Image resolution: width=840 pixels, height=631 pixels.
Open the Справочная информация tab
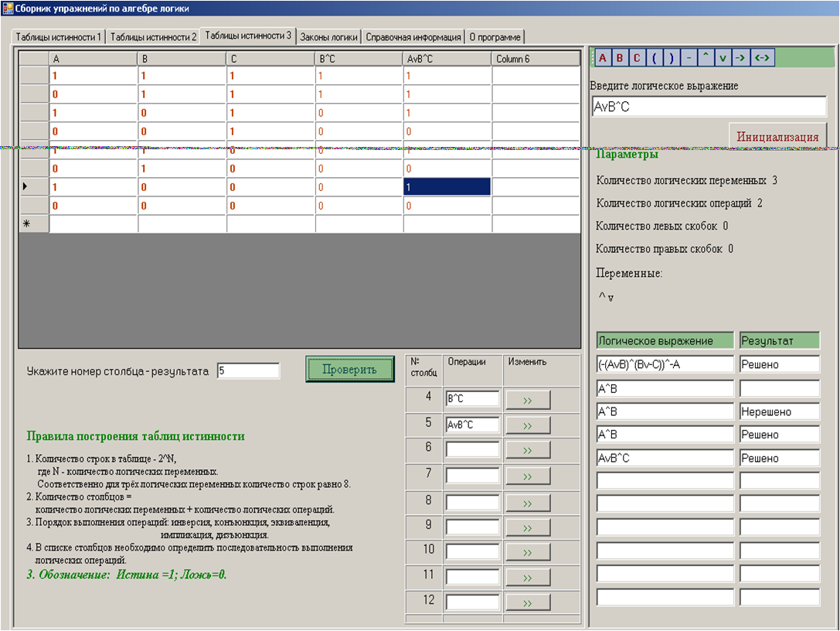(413, 37)
